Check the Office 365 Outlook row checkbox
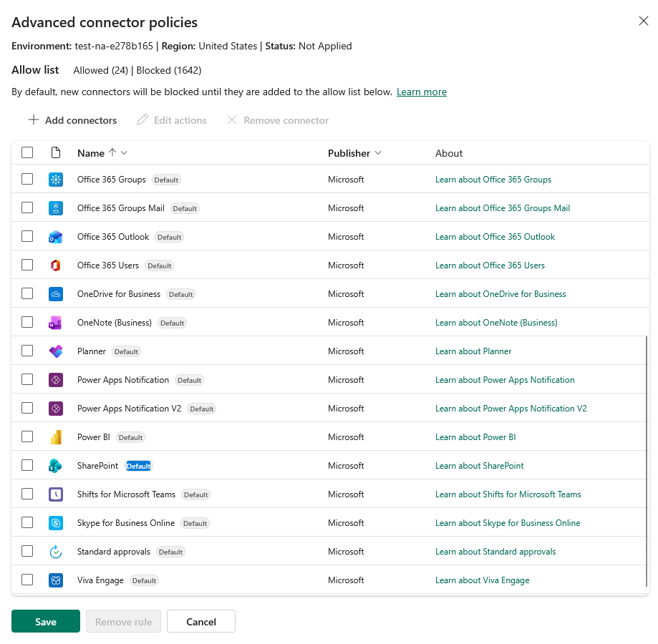Viewport: 658px width, 644px height. point(27,236)
